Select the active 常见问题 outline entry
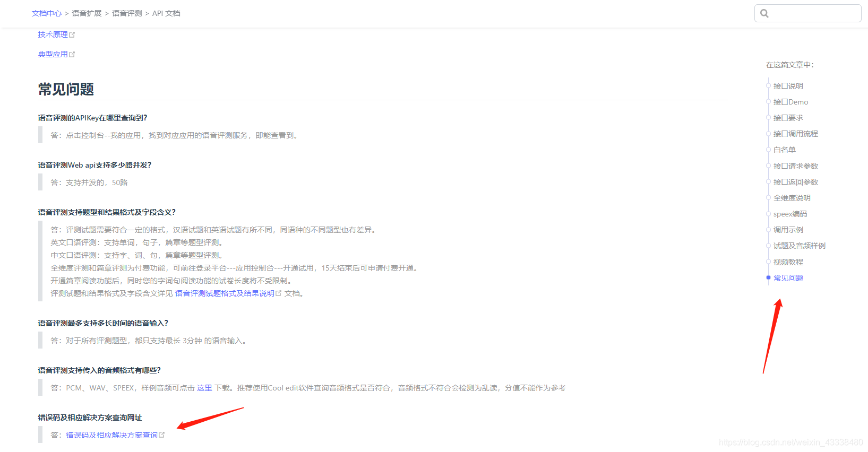The image size is (868, 452). (788, 278)
